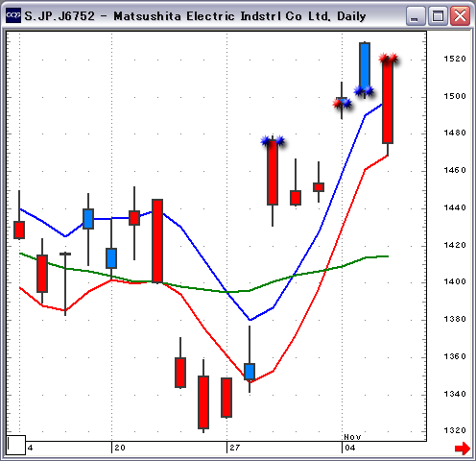Select the 1520 price axis label

[455, 59]
